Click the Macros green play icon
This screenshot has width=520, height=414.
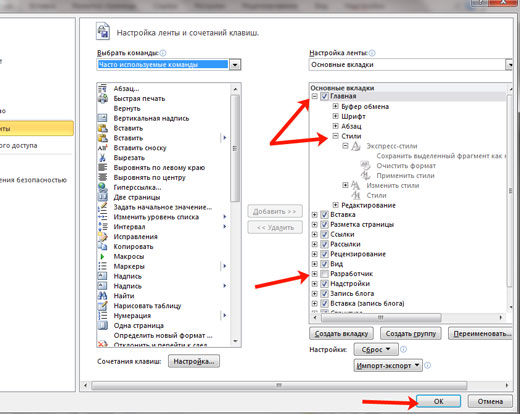[x=102, y=256]
